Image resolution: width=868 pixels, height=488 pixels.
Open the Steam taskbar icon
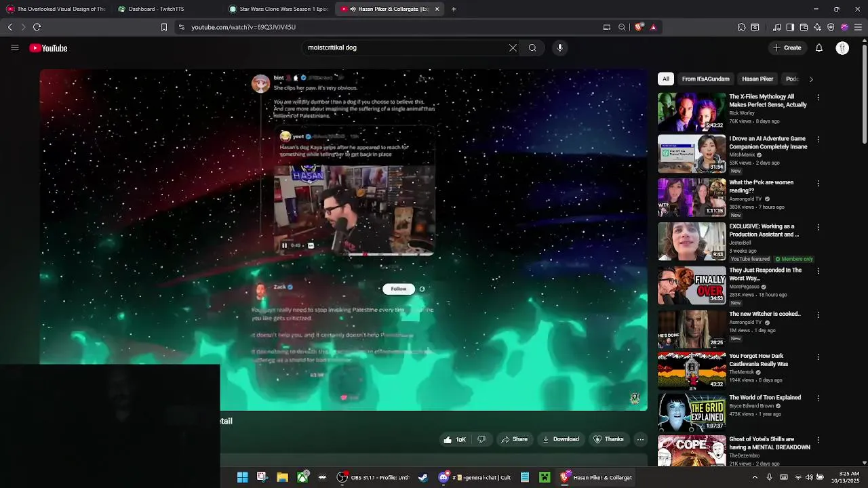pos(423,477)
